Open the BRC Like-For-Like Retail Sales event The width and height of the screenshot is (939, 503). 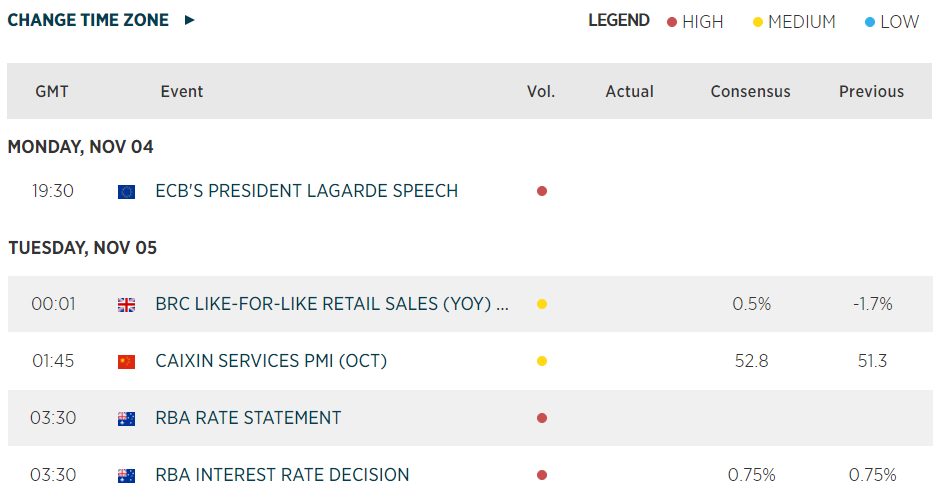click(332, 304)
